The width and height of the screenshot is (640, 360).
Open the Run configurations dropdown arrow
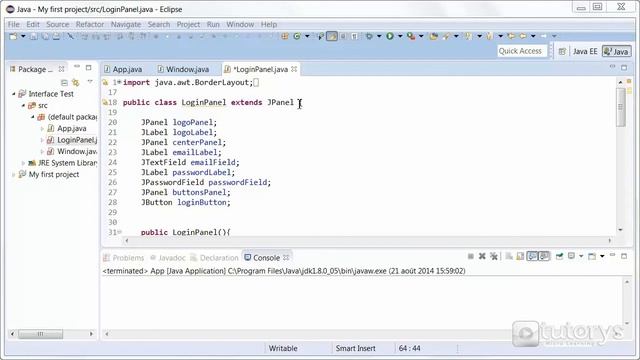coord(400,36)
